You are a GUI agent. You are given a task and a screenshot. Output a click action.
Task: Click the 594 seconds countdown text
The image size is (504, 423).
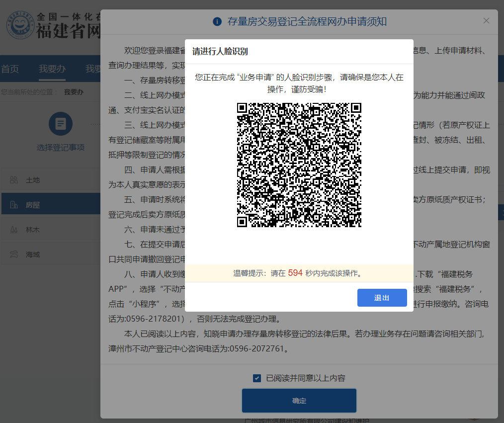pos(295,273)
